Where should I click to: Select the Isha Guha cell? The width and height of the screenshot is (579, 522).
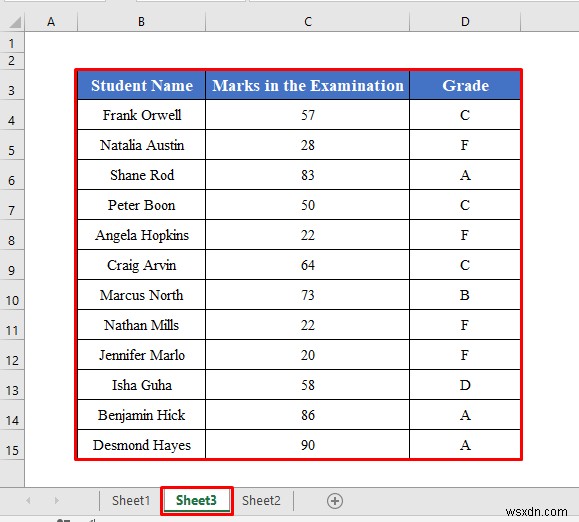141,385
